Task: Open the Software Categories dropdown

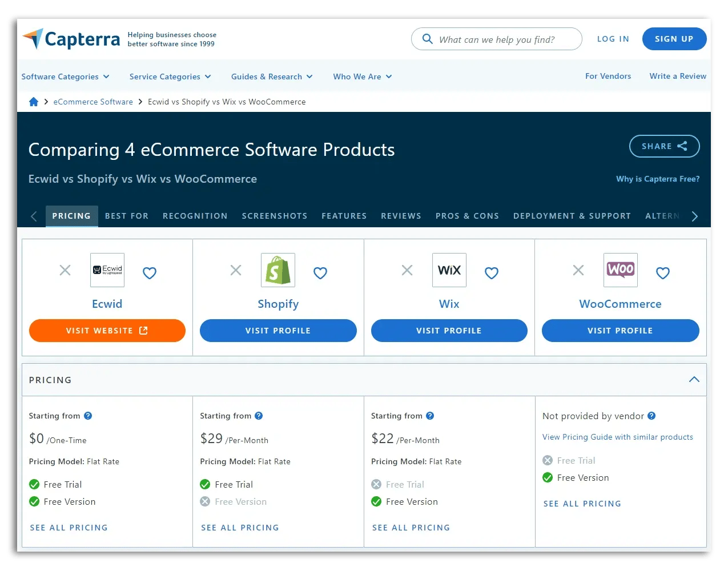Action: (65, 76)
